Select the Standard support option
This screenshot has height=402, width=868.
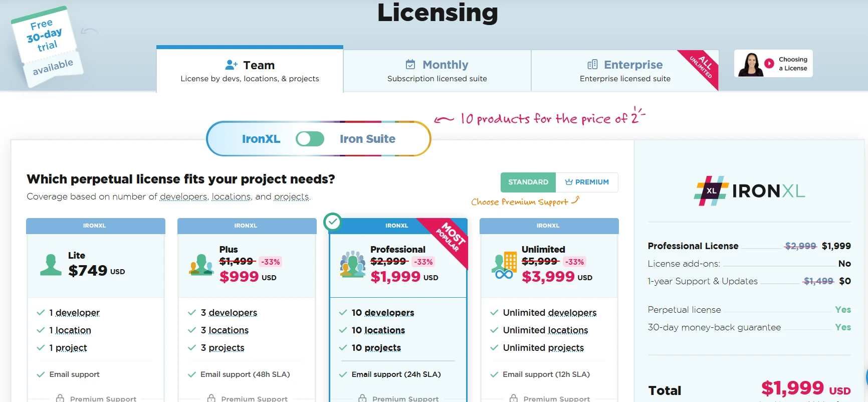pos(528,182)
